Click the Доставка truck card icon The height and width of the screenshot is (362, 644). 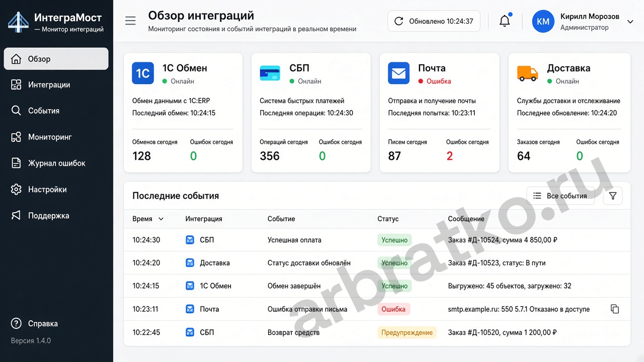pos(528,73)
